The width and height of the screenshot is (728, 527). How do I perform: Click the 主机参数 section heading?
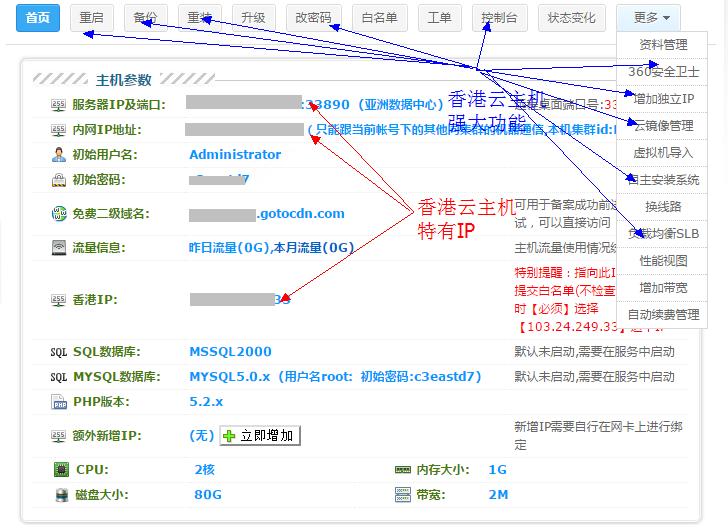[124, 80]
